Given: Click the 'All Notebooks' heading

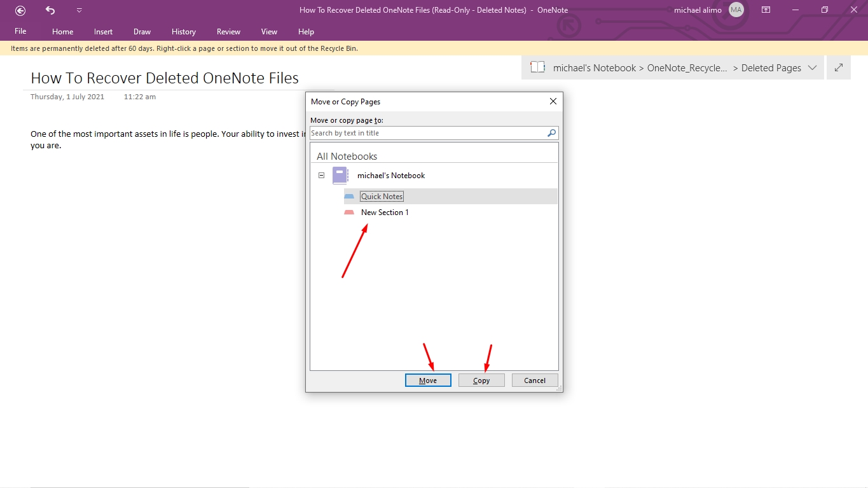Looking at the screenshot, I should point(347,157).
